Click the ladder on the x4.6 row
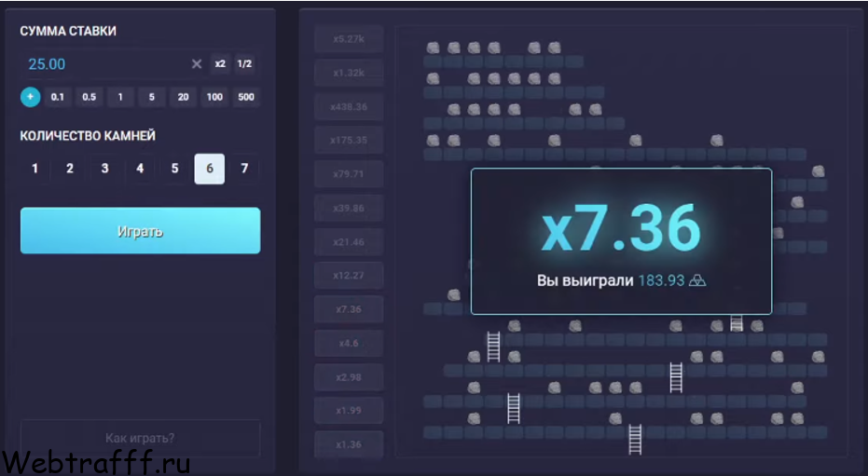The image size is (868, 476). [x=493, y=347]
